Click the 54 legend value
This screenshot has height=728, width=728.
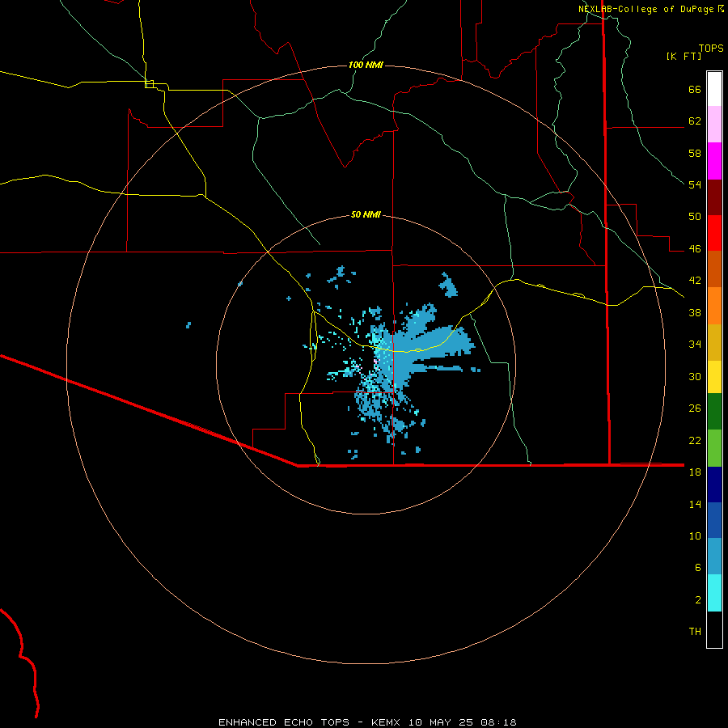coord(695,184)
